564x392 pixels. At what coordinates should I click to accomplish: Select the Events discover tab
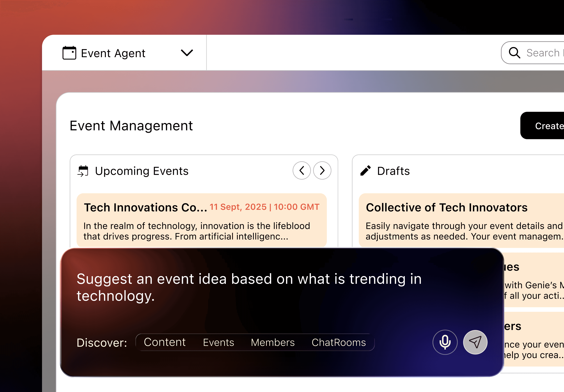218,342
